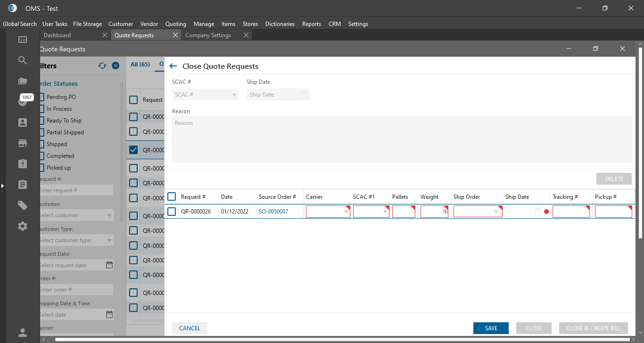Expand the Carrier dropdown in the row
The height and width of the screenshot is (343, 644).
346,212
